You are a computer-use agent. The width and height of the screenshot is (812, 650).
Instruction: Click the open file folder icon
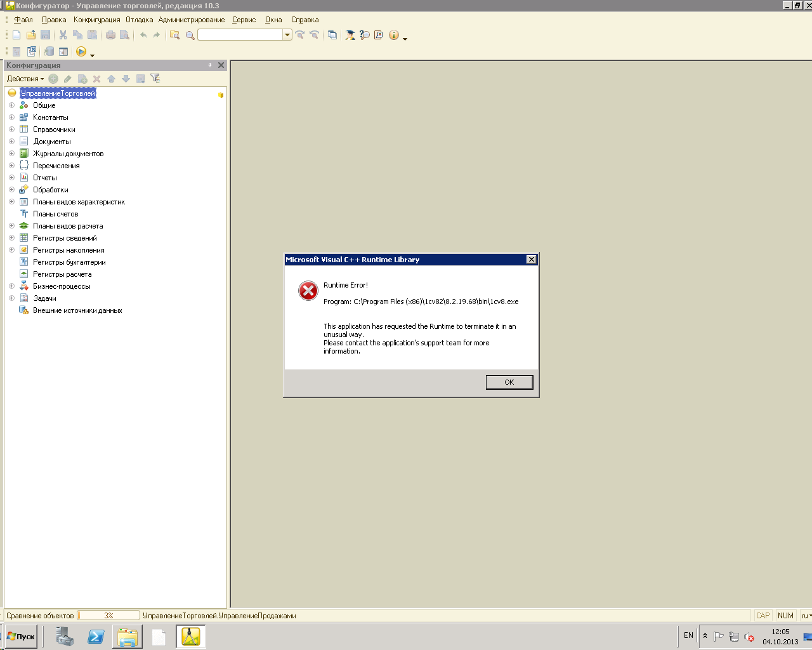point(30,35)
